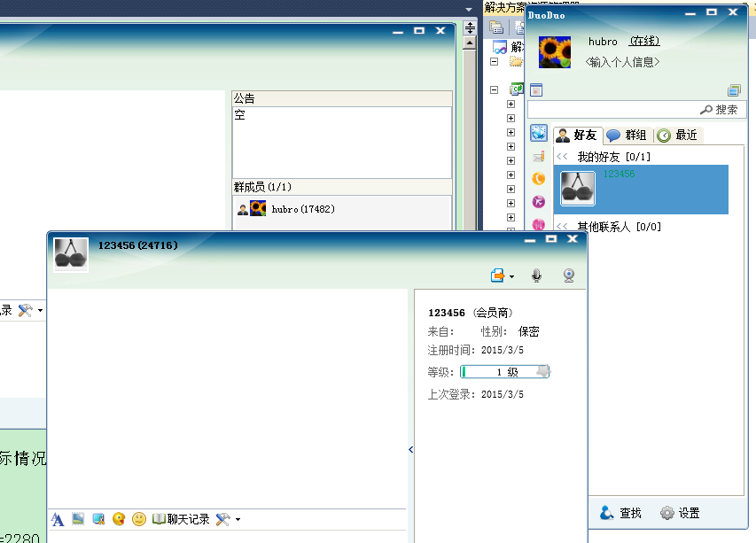Click the 搜索 search button
756x543 pixels.
click(x=719, y=110)
